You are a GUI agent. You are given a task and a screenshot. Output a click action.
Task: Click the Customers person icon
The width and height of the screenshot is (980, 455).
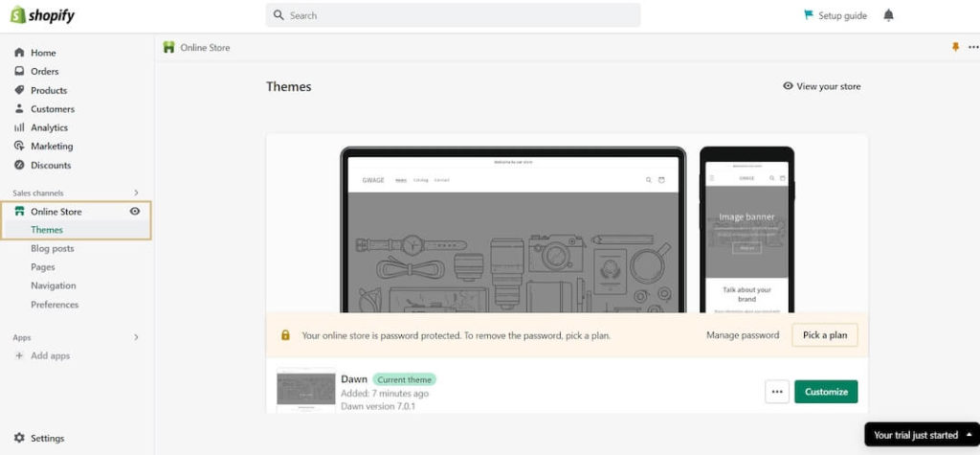19,109
